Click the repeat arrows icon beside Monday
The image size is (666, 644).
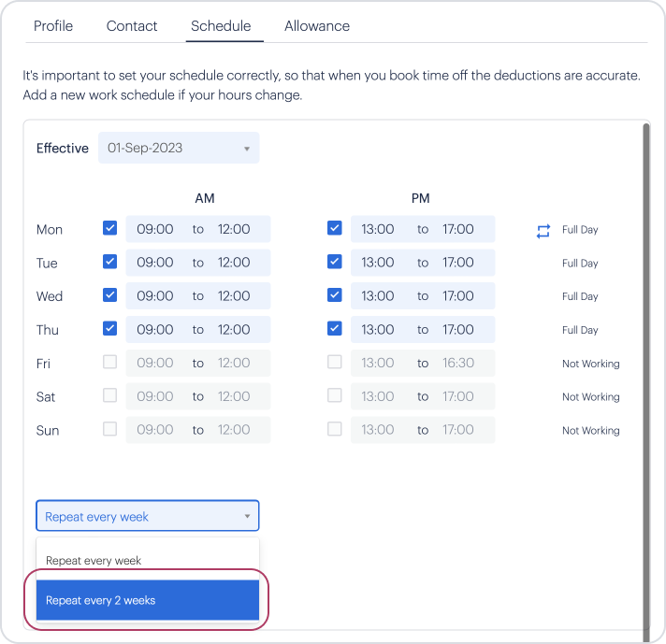(x=543, y=230)
